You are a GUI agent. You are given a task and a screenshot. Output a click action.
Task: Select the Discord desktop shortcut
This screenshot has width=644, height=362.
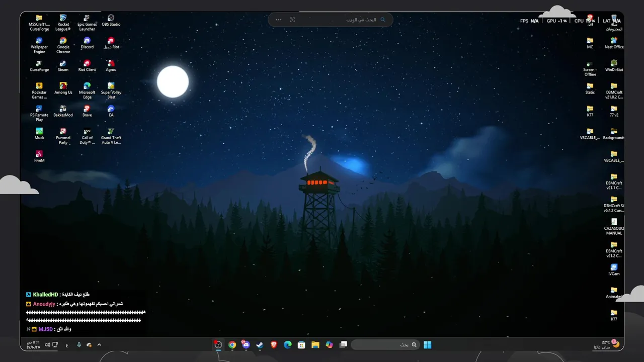pyautogui.click(x=87, y=43)
